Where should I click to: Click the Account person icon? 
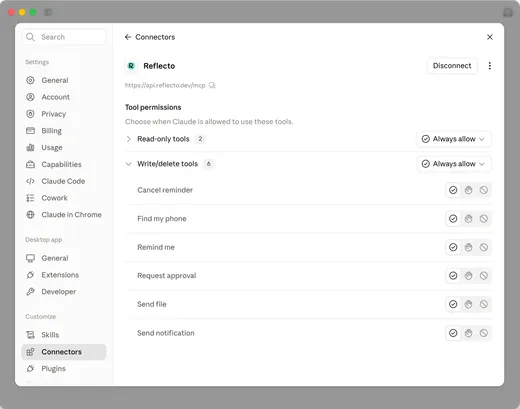[30, 97]
